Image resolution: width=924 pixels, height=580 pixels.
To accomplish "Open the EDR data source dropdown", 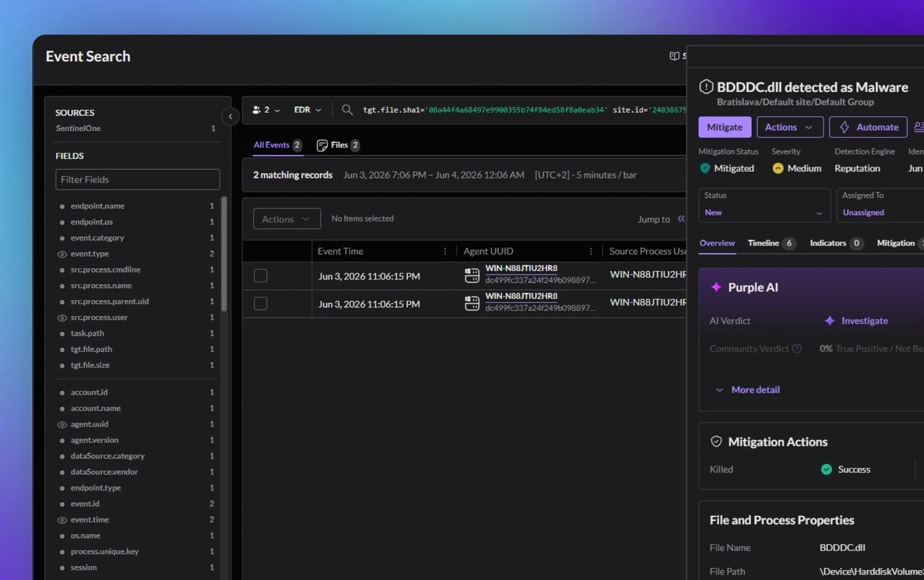I will (308, 110).
